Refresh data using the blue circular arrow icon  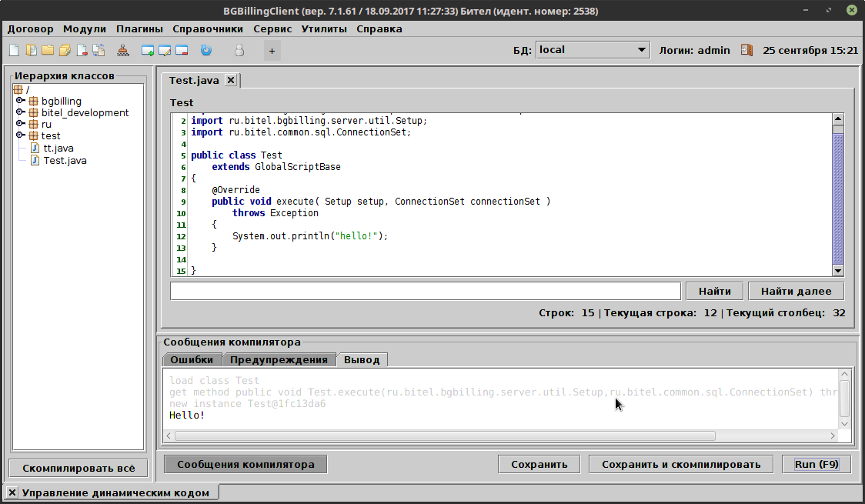click(205, 49)
